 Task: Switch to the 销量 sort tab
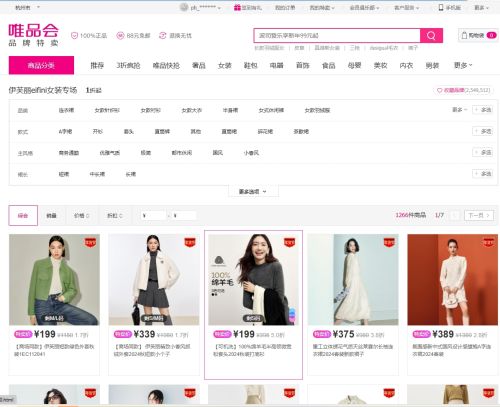[51, 216]
